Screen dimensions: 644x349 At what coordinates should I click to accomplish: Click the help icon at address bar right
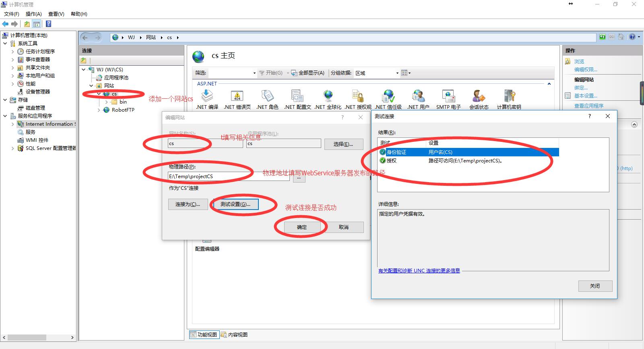point(632,37)
